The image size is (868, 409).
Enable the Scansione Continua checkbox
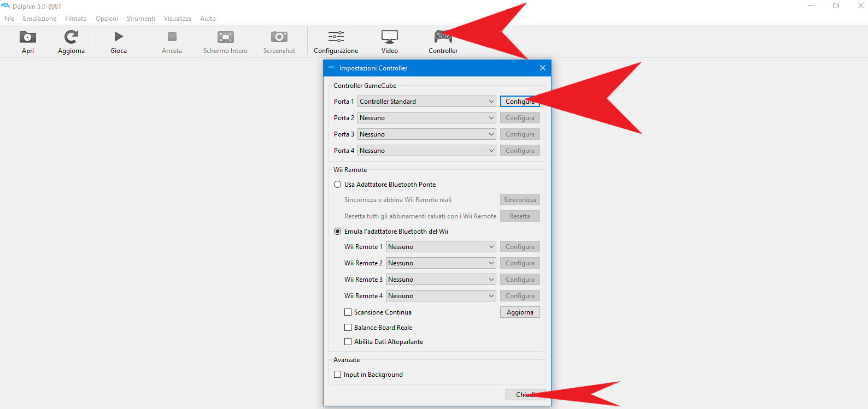[348, 312]
